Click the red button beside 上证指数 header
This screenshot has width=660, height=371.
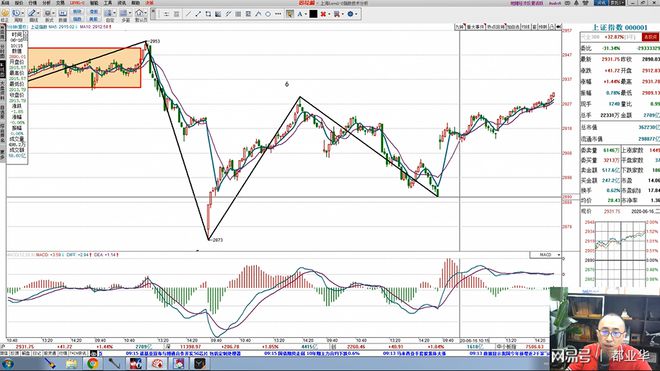point(650,37)
